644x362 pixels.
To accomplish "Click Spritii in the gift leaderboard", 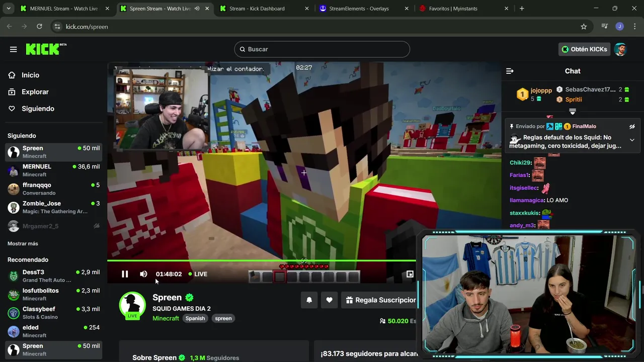I will [574, 100].
